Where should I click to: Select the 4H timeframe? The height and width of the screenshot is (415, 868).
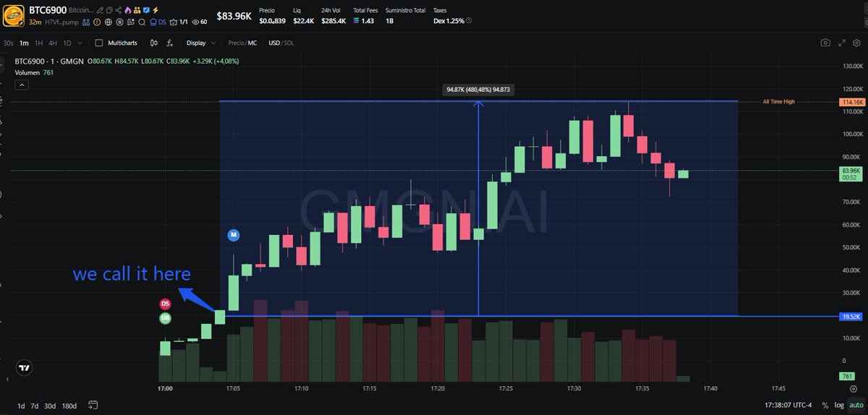53,43
